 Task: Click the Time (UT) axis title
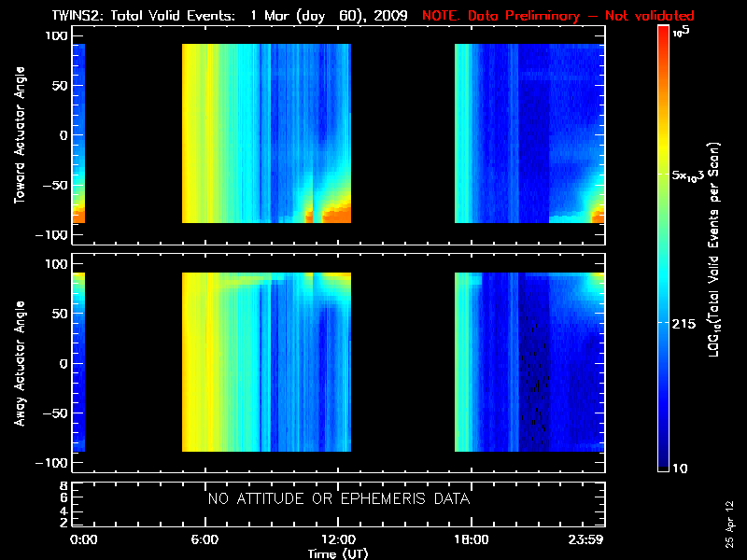338,553
